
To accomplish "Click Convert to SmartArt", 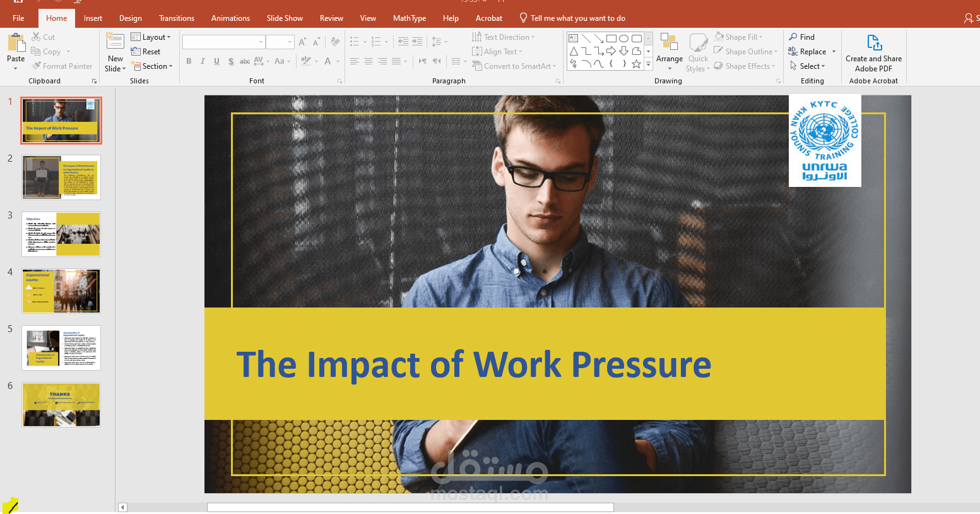I will 514,66.
